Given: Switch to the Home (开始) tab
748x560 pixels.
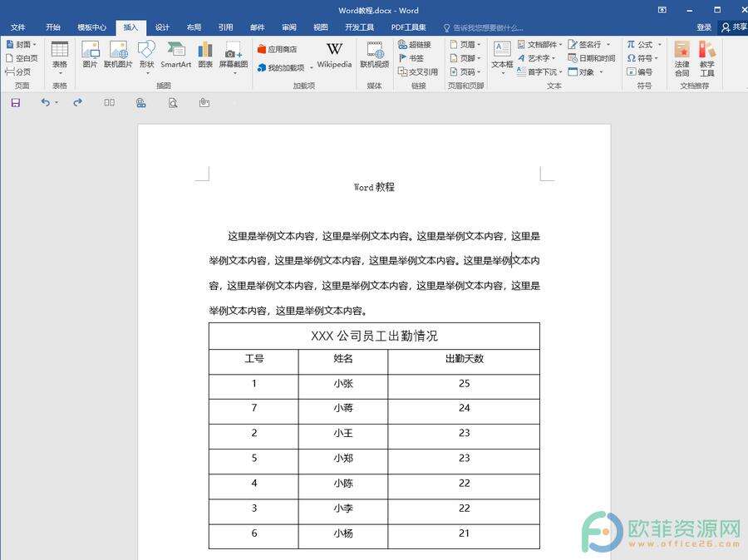Looking at the screenshot, I should pos(53,27).
